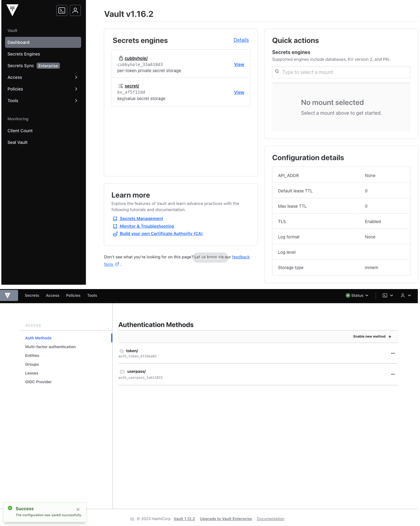The width and height of the screenshot is (420, 526).
Task: Open the Status dropdown
Action: click(x=357, y=295)
